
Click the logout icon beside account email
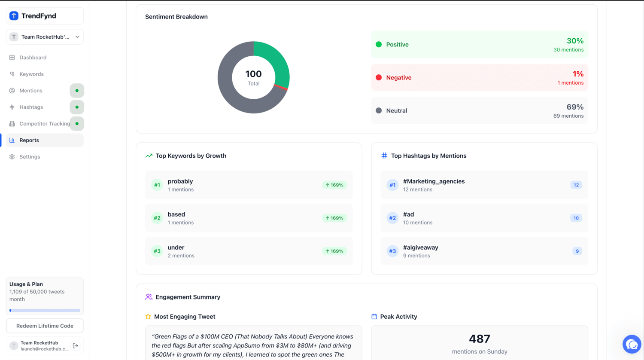click(x=76, y=345)
